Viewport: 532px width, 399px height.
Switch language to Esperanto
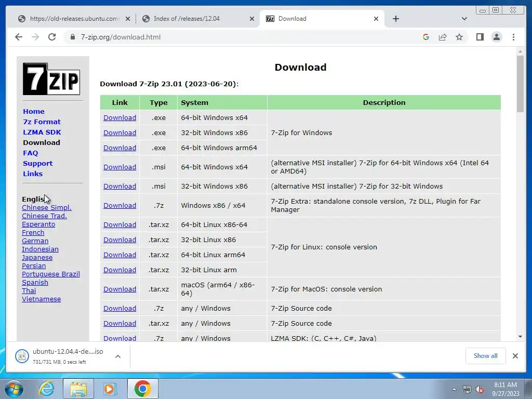coord(38,224)
